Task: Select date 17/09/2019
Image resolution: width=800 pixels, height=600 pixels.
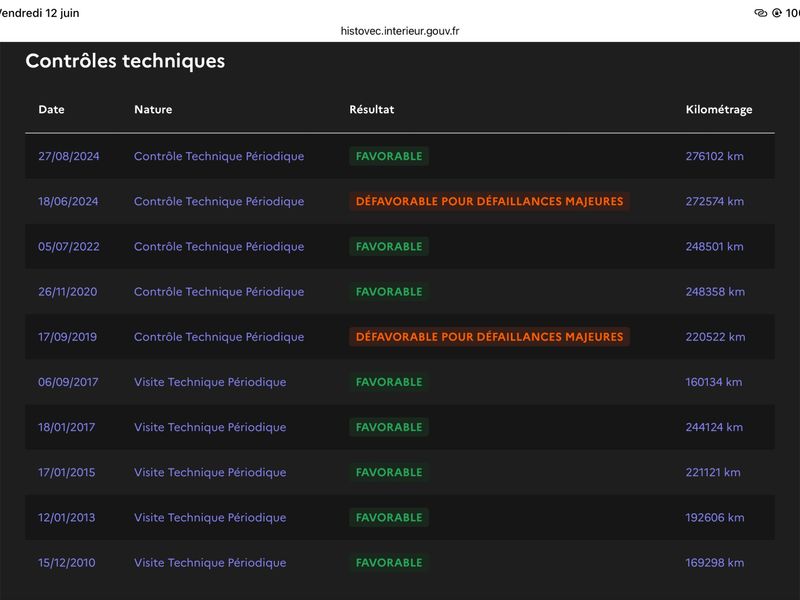Action: [x=67, y=337]
